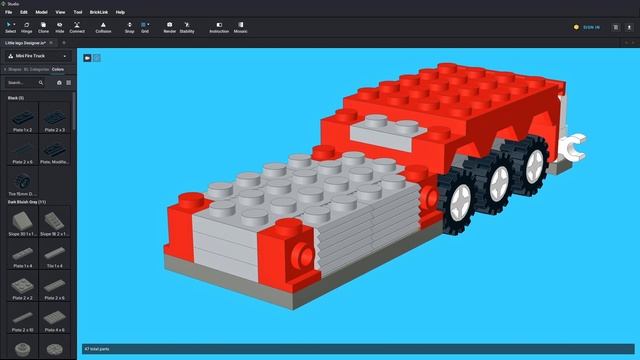Select the Connect tool

tap(77, 27)
